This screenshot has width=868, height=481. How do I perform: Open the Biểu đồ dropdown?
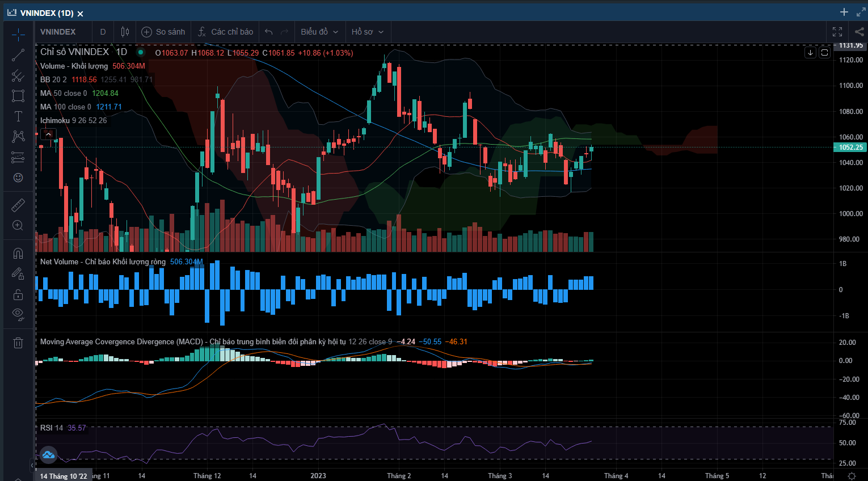click(319, 32)
